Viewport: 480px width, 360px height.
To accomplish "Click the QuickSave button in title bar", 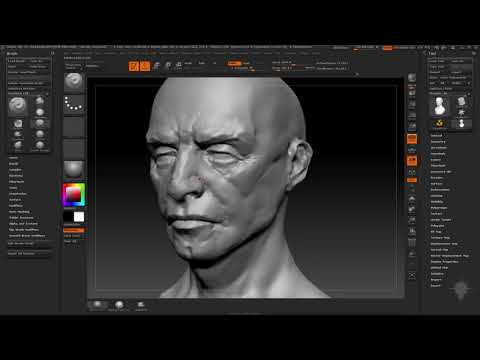I will [x=341, y=48].
